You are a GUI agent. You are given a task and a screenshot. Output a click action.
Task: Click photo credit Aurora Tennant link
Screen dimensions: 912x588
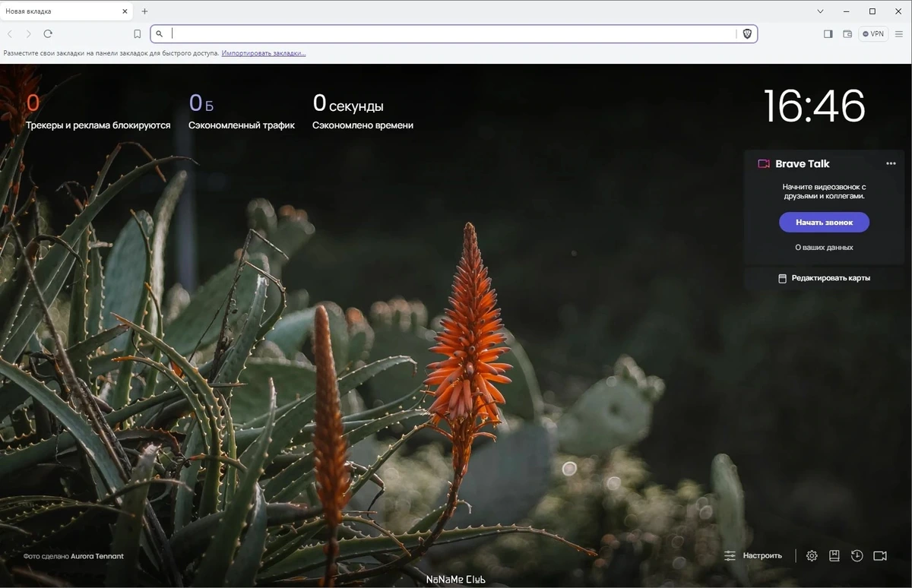click(97, 556)
